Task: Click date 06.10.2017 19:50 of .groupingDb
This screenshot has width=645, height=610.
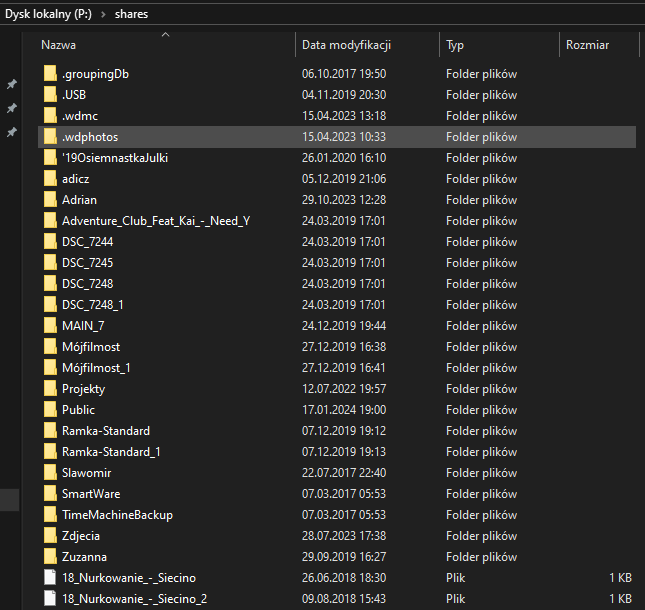Action: [344, 74]
